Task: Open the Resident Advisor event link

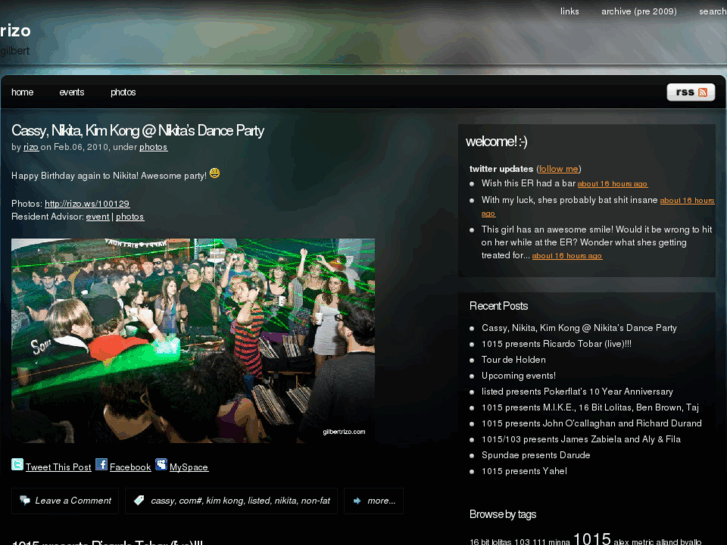Action: coord(98,217)
